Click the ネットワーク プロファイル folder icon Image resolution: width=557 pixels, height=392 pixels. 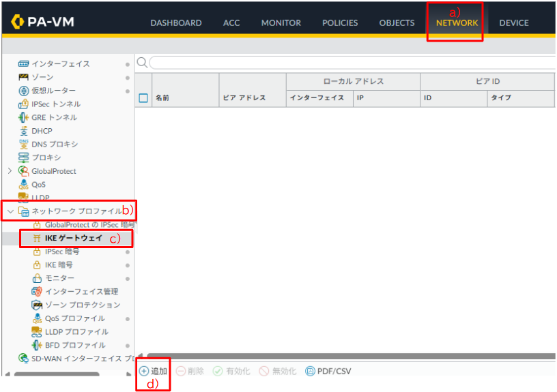pyautogui.click(x=23, y=211)
